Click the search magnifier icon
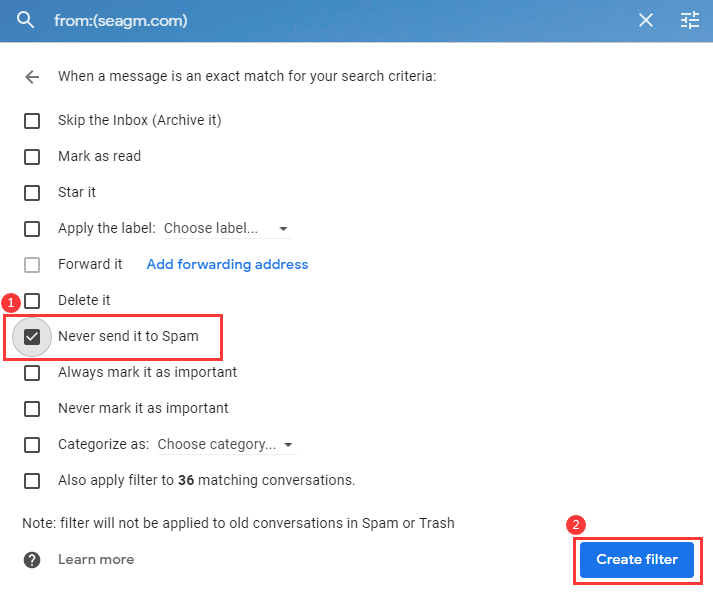Screen dimensions: 713x597 tap(25, 20)
